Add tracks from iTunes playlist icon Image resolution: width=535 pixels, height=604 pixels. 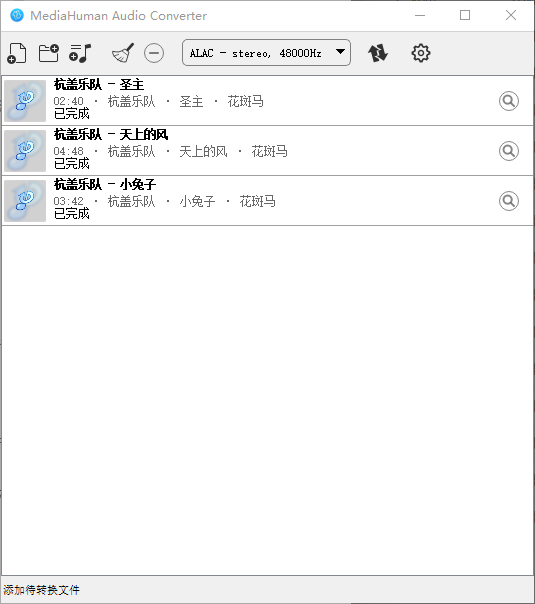click(x=80, y=53)
